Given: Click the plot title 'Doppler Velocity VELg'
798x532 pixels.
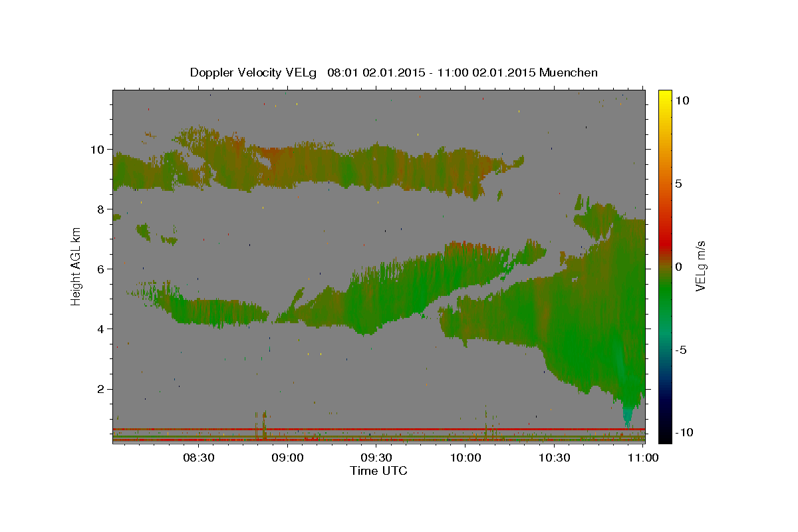Looking at the screenshot, I should point(255,72).
